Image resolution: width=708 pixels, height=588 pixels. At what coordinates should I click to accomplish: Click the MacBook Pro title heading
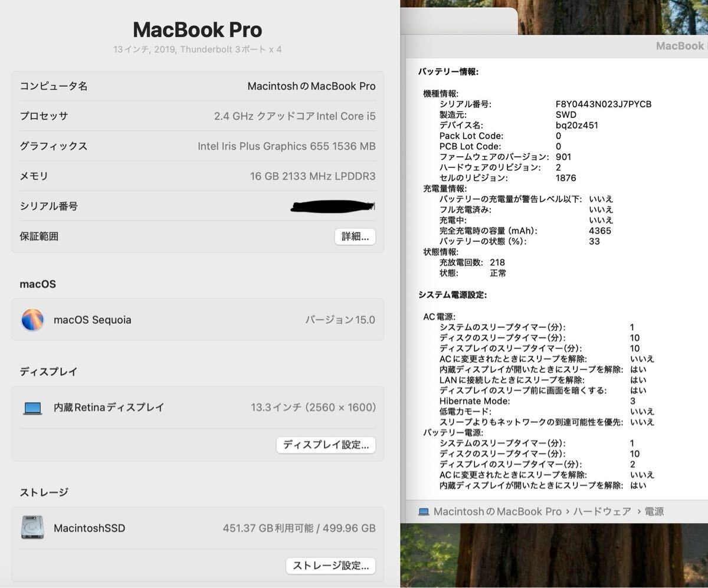coord(197,29)
